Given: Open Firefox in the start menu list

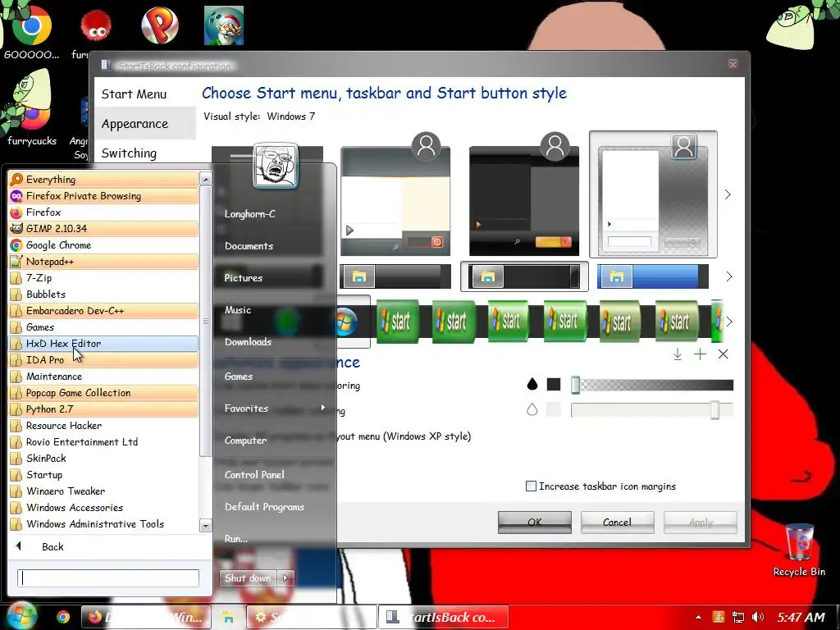Looking at the screenshot, I should tap(103, 212).
